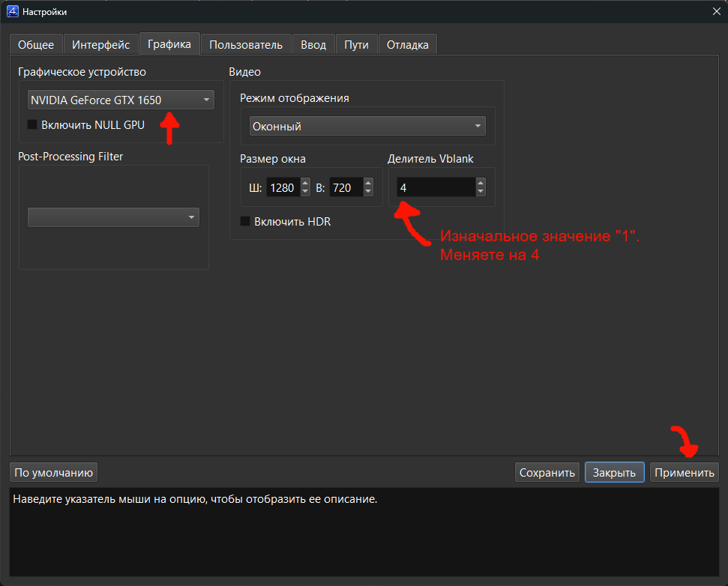Switch to the Пути tab

click(357, 44)
